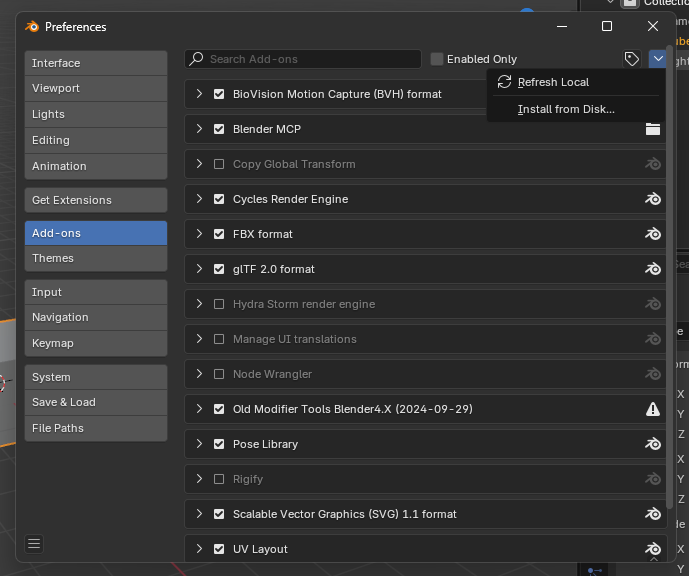689x576 pixels.
Task: Go to the Get Extensions section
Action: point(96,200)
